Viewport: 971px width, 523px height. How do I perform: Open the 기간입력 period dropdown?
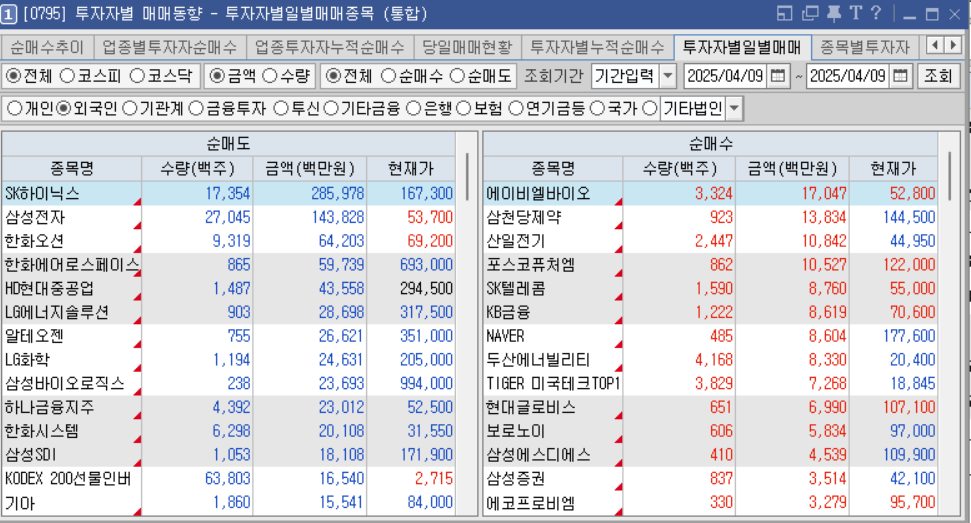click(x=668, y=77)
